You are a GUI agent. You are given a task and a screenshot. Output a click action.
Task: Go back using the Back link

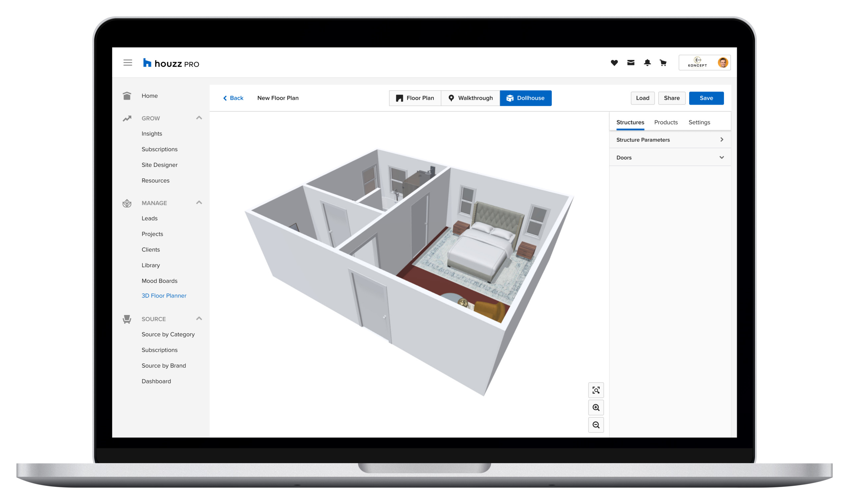pos(233,98)
